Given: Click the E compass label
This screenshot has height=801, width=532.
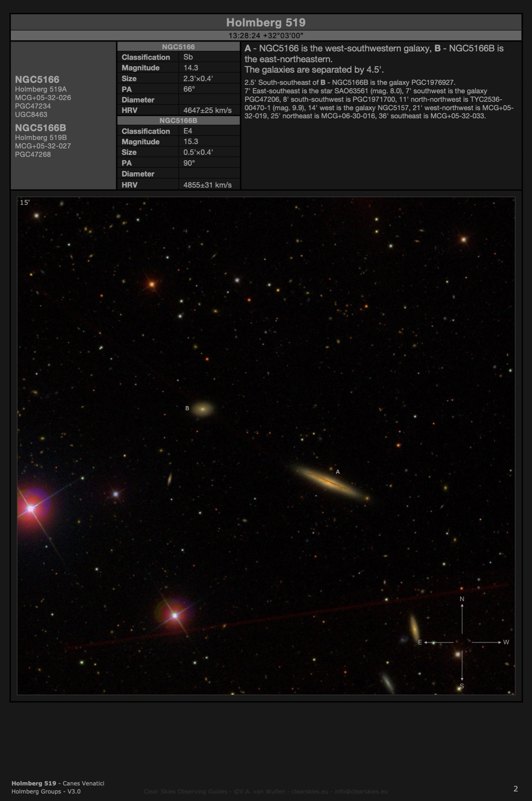Looking at the screenshot, I should (420, 642).
